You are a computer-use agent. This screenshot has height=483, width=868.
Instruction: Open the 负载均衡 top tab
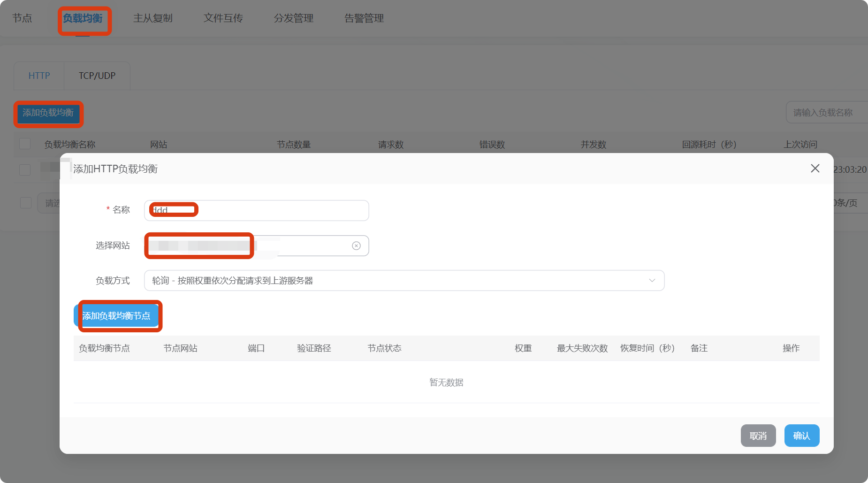coord(83,18)
